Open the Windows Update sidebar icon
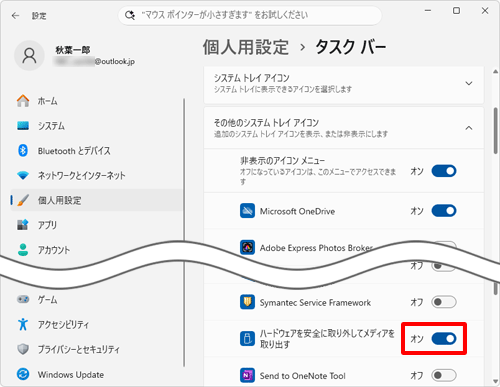500x387 pixels. [x=23, y=374]
